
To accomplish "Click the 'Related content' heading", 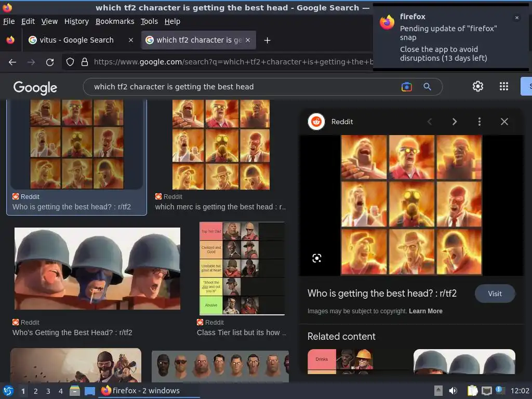I will tap(341, 337).
